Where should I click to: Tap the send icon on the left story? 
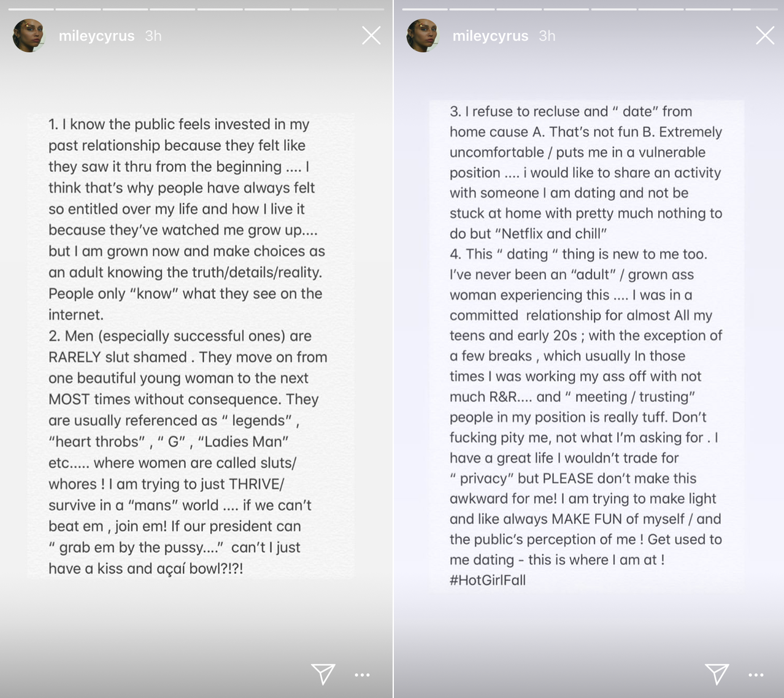pyautogui.click(x=323, y=673)
